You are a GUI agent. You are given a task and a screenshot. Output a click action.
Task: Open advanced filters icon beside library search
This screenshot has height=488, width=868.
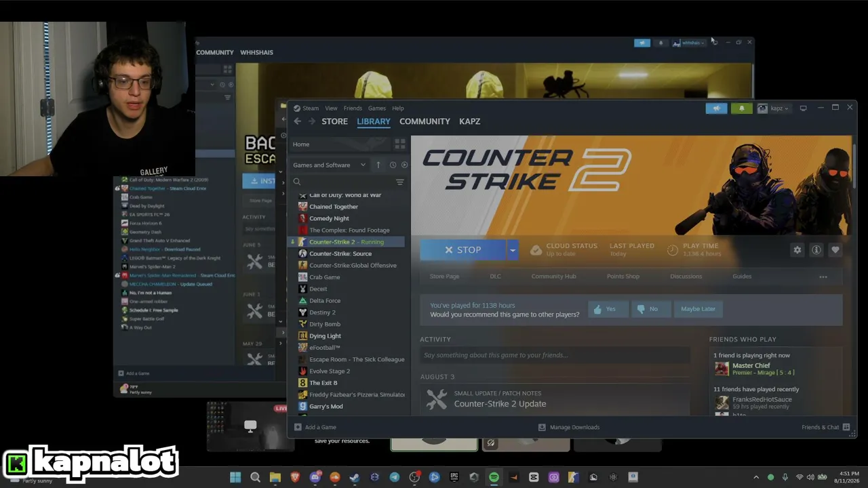tap(400, 182)
